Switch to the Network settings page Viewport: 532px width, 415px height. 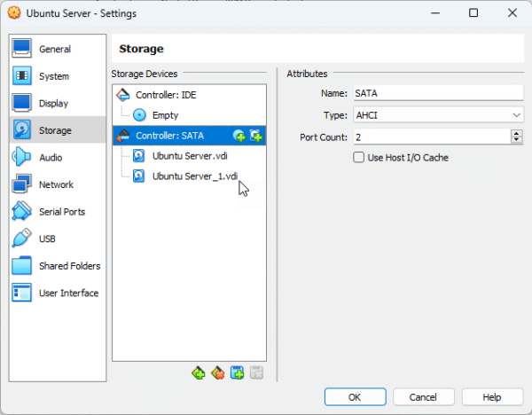(56, 184)
